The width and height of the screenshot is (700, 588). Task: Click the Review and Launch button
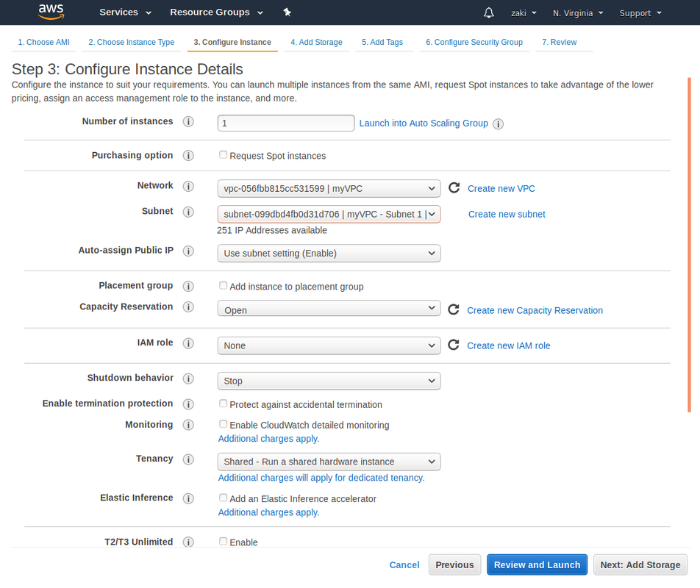(537, 564)
